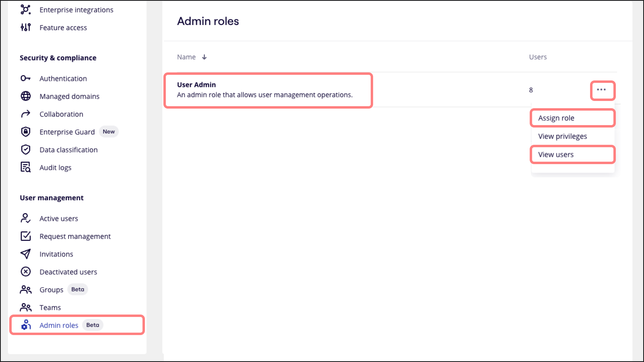The image size is (644, 362).
Task: Select the Collaboration arrow icon
Action: pyautogui.click(x=25, y=114)
